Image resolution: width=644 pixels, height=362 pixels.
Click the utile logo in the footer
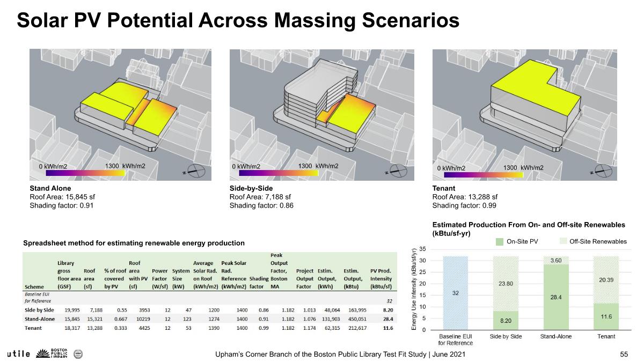pyautogui.click(x=19, y=353)
